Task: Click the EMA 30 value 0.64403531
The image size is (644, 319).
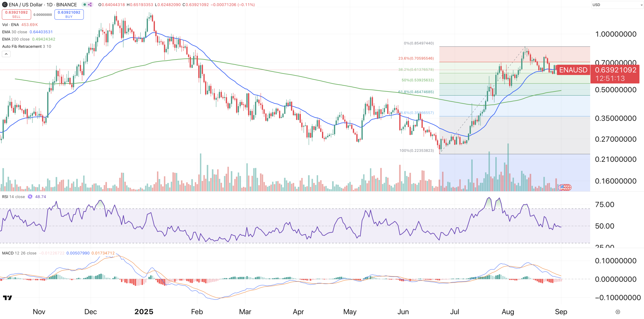Action: pyautogui.click(x=41, y=32)
